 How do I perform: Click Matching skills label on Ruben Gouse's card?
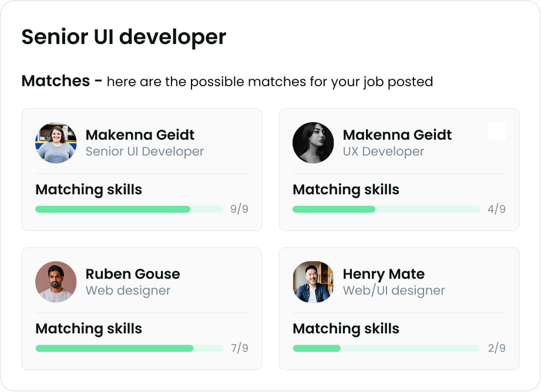click(89, 328)
